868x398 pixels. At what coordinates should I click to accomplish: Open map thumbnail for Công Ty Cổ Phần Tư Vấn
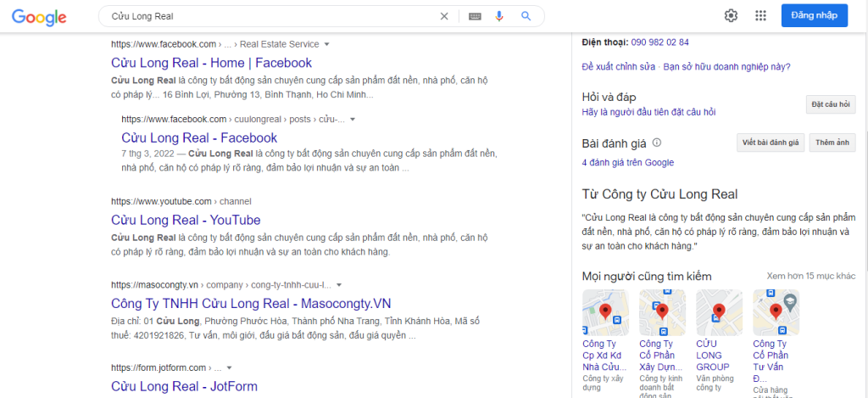click(776, 312)
